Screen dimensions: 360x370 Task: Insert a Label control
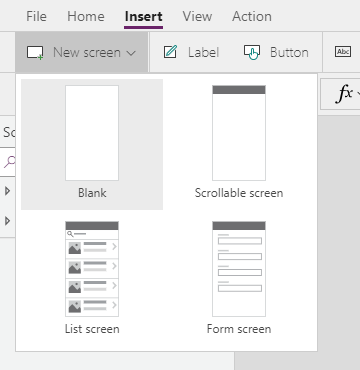(x=203, y=52)
